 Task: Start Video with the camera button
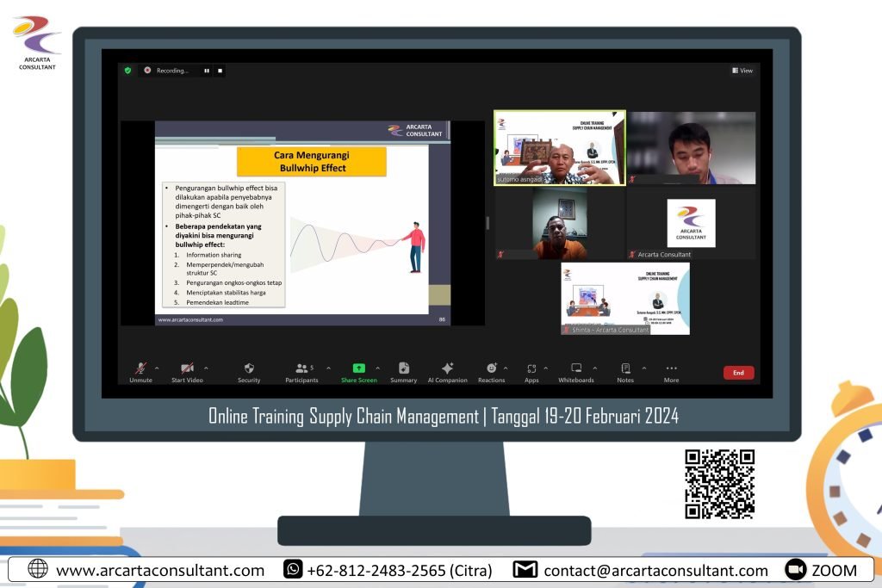187,368
